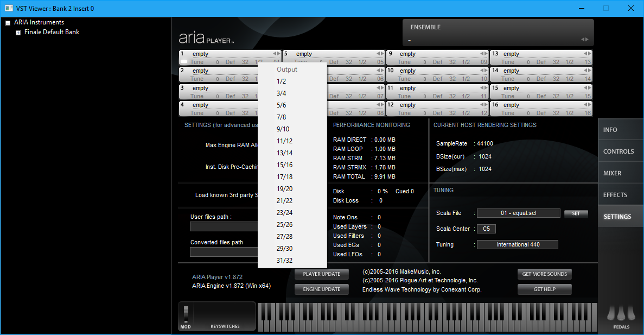Screen dimensions: 644x335
Task: Click the Scala Center C5 field
Action: pyautogui.click(x=486, y=229)
